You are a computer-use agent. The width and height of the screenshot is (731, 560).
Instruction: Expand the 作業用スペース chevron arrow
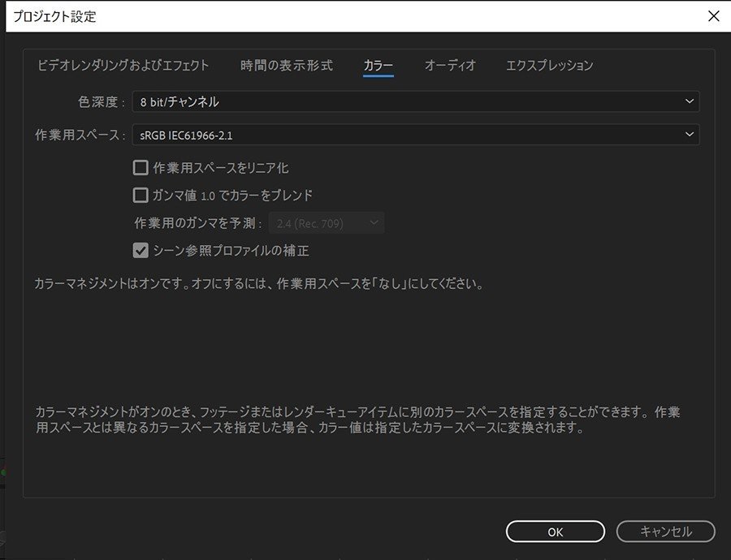(x=689, y=134)
